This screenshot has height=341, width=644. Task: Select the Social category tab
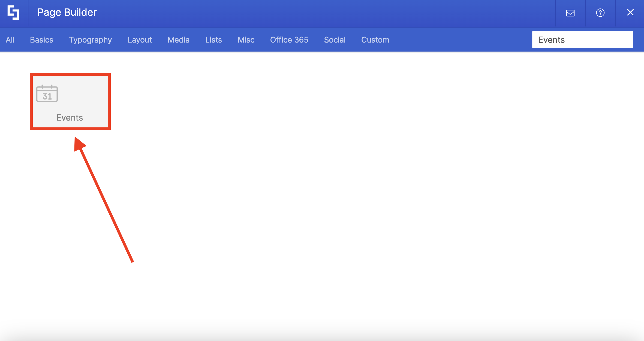(335, 40)
